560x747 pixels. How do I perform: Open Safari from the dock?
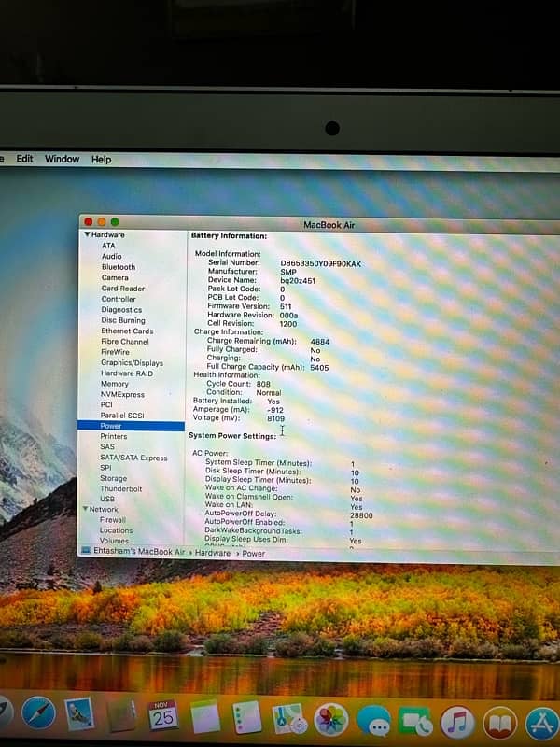point(38,715)
